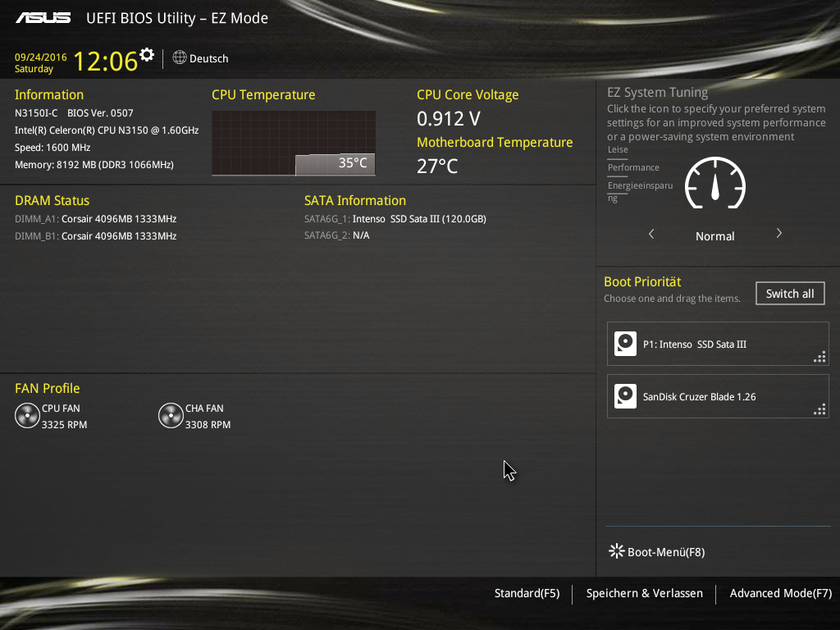Click the CPU Temperature heading
This screenshot has height=630, width=840.
(x=263, y=95)
